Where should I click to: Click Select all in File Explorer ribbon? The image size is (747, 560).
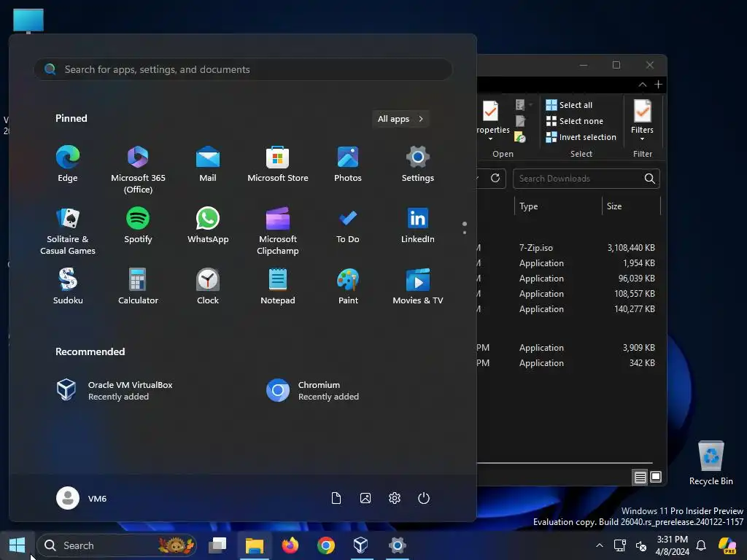coord(569,105)
